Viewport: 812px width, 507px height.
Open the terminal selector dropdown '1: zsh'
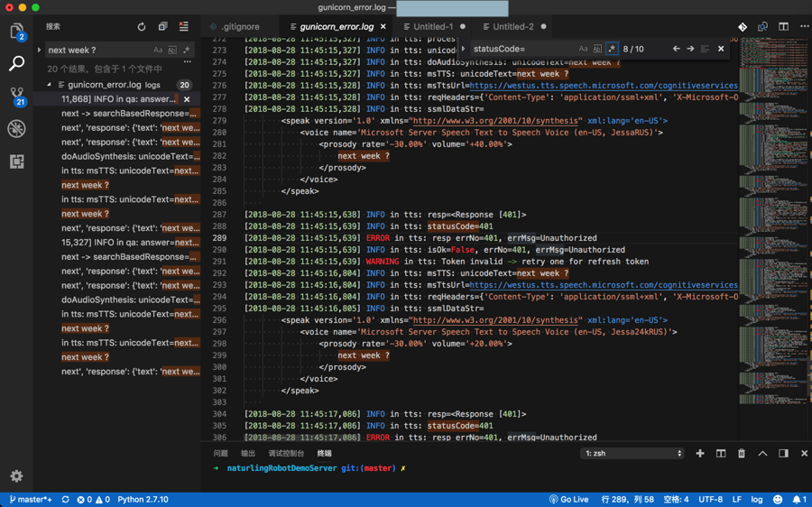(x=632, y=454)
